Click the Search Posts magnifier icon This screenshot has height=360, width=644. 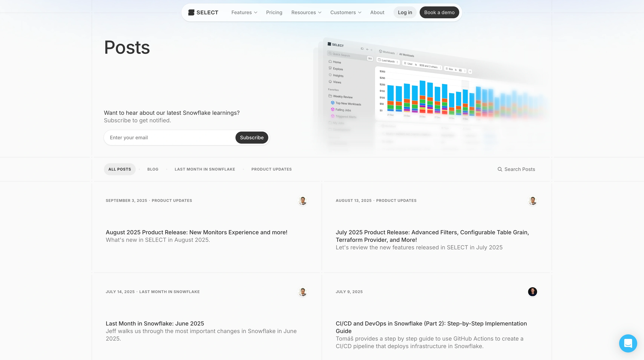coord(500,169)
